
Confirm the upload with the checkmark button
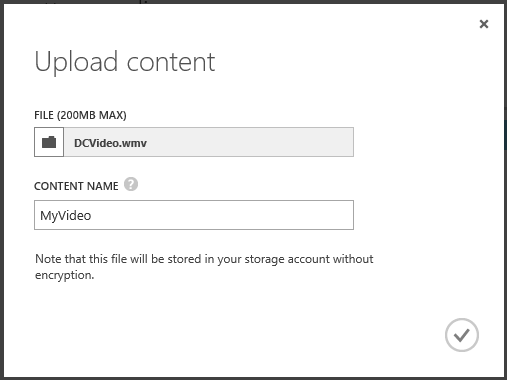pos(462,335)
